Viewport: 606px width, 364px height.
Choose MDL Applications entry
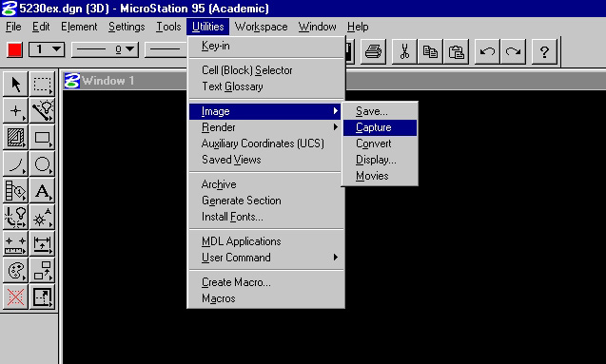point(265,241)
